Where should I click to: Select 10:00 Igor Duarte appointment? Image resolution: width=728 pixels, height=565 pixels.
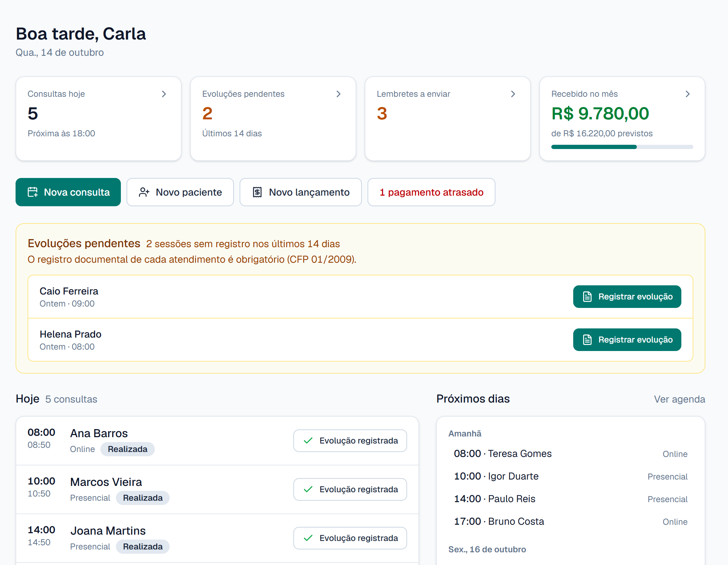(x=571, y=476)
